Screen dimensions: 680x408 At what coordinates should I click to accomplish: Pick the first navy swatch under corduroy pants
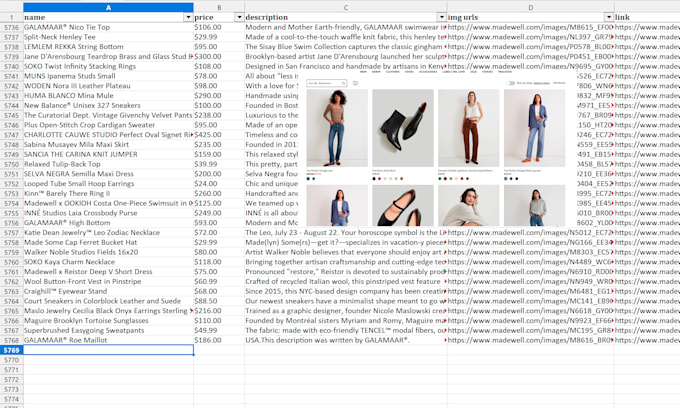440,179
